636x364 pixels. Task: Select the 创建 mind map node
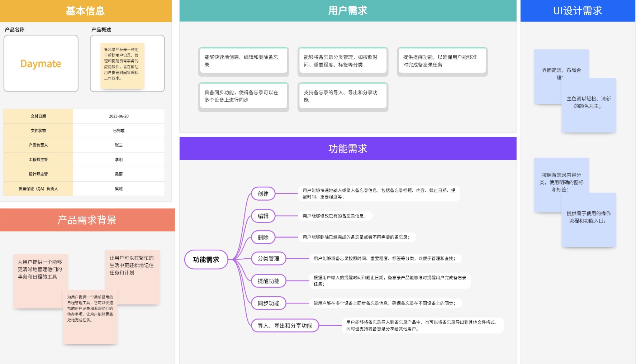[x=263, y=194]
